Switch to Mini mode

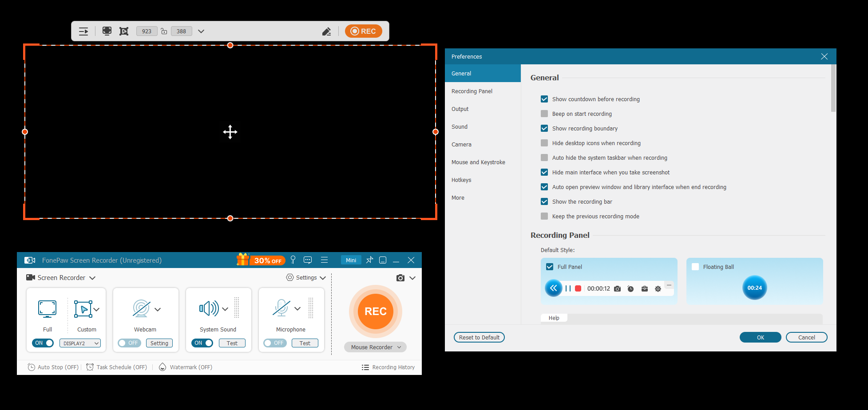pos(351,260)
